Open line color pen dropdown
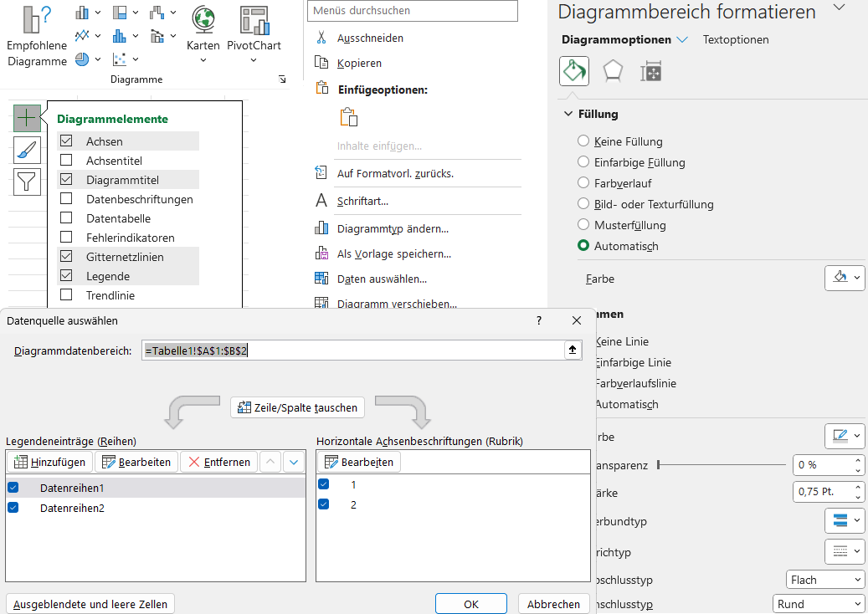868x614 pixels. coord(845,436)
